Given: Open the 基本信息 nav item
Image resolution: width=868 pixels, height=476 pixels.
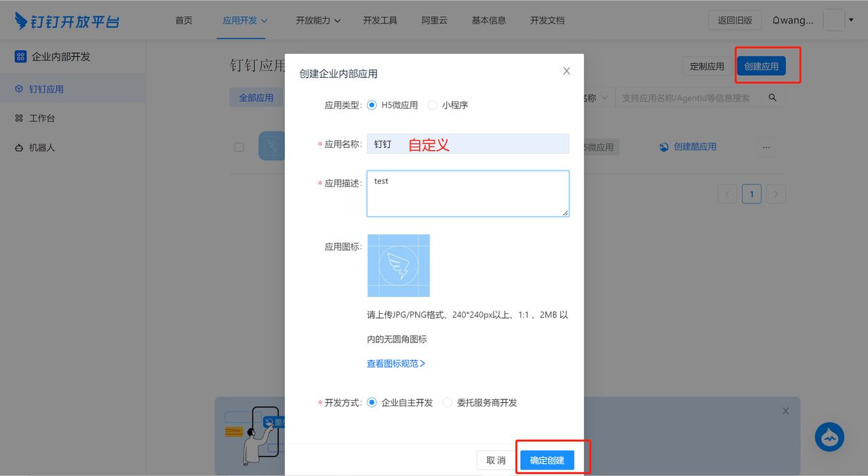Looking at the screenshot, I should [x=489, y=20].
